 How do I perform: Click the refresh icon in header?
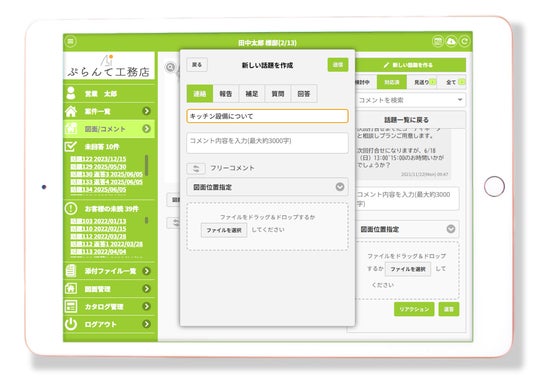click(464, 41)
